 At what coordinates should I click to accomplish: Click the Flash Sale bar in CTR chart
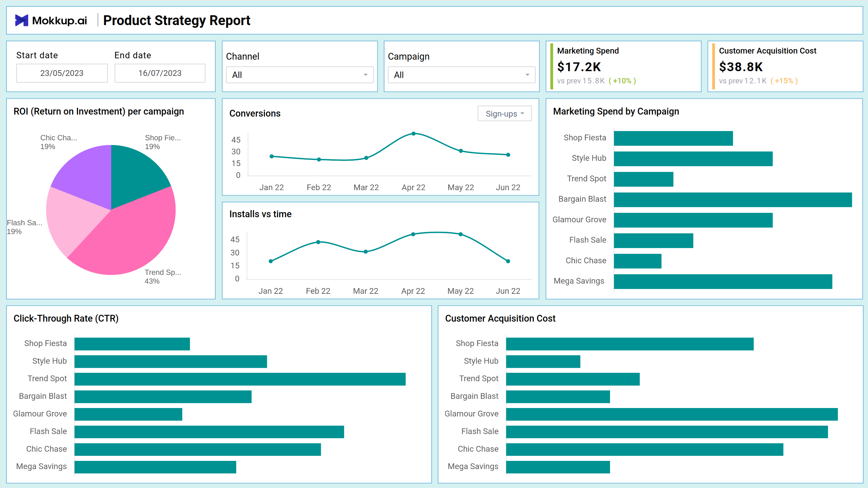209,432
